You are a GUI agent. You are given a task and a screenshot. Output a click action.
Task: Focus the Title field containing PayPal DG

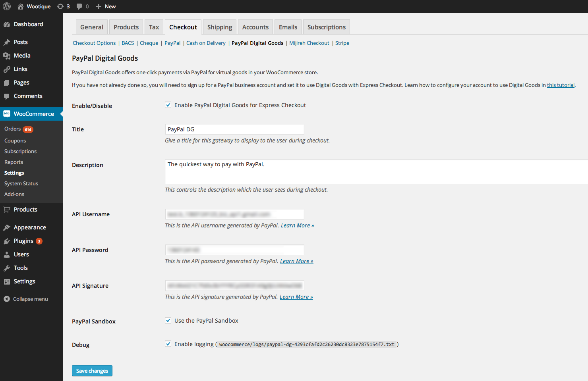(234, 129)
